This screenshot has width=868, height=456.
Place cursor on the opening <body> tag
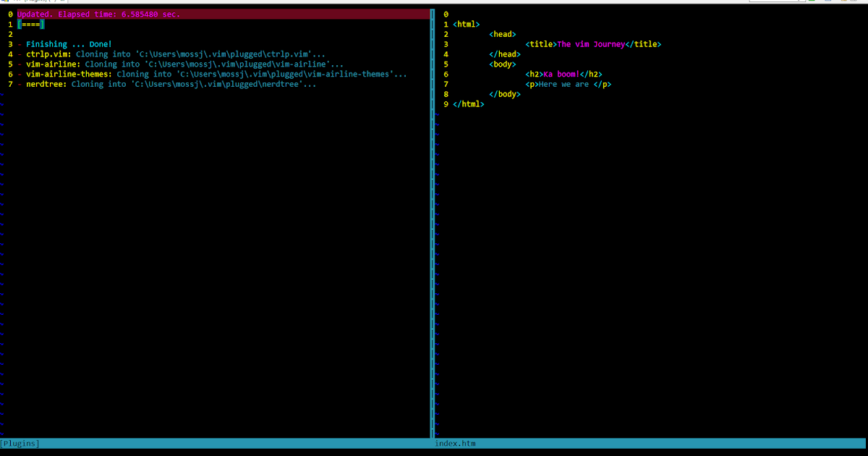click(x=502, y=64)
